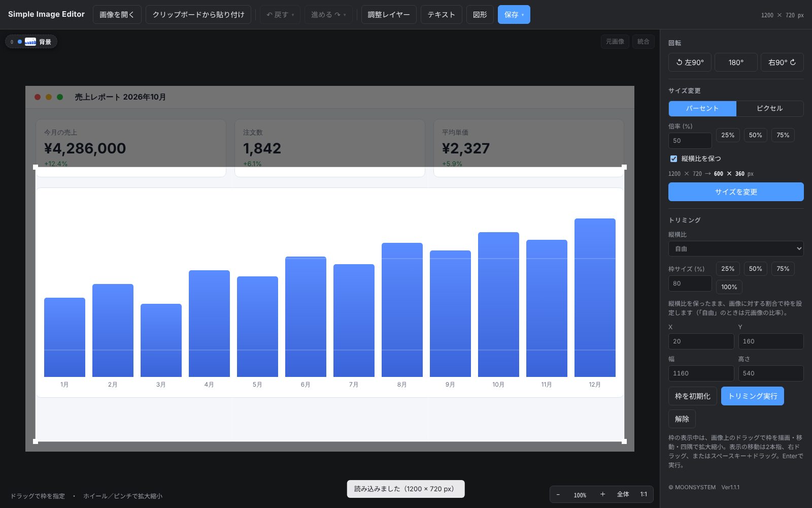Open the 保存 dropdown menu

[x=514, y=15]
